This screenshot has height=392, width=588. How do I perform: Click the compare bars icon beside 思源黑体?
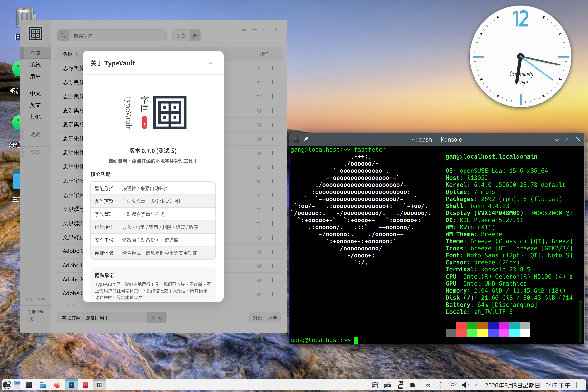pyautogui.click(x=271, y=68)
